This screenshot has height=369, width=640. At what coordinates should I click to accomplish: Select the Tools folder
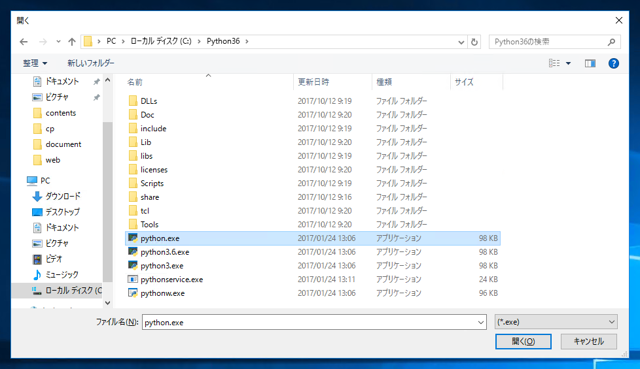(149, 225)
